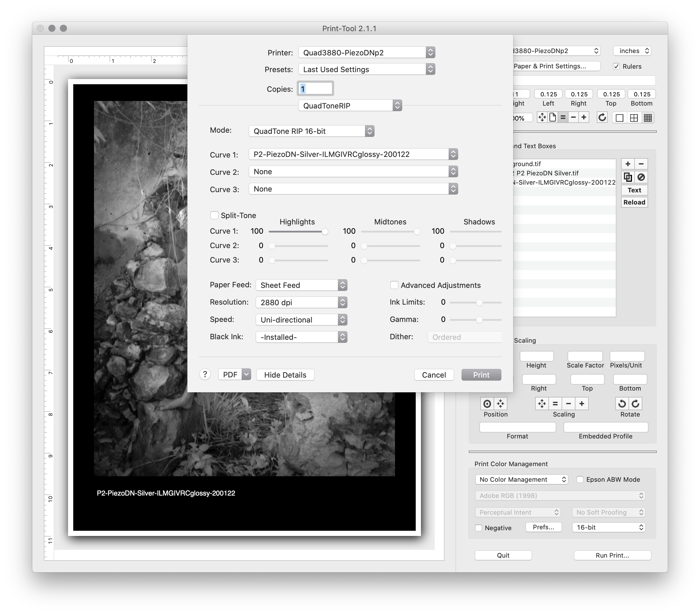Screen dimensions: 700x615
Task: Enable the Split-Tone checkbox
Action: (214, 215)
